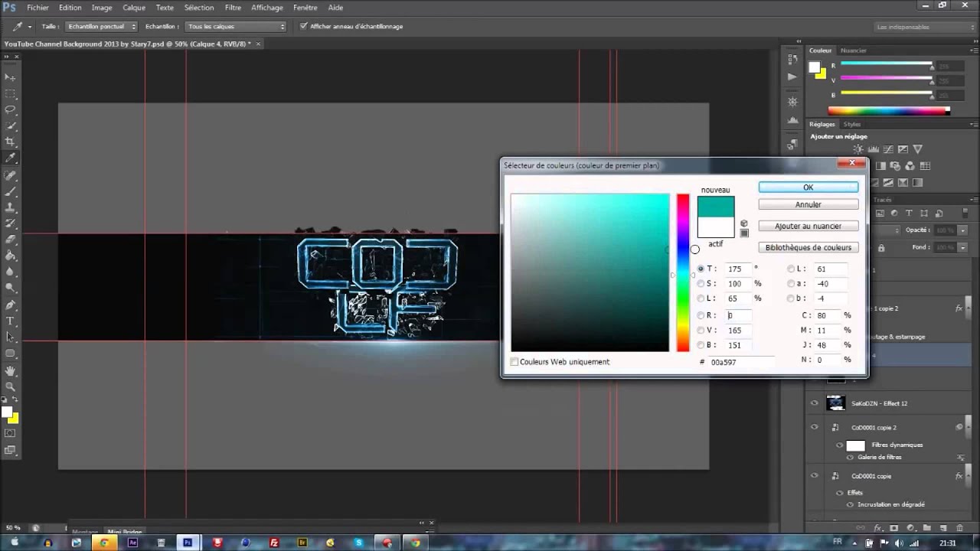Select the Blur tool

point(11,272)
